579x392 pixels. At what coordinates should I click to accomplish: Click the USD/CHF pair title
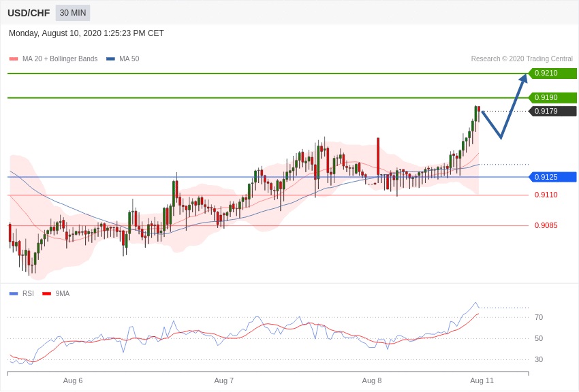point(29,13)
